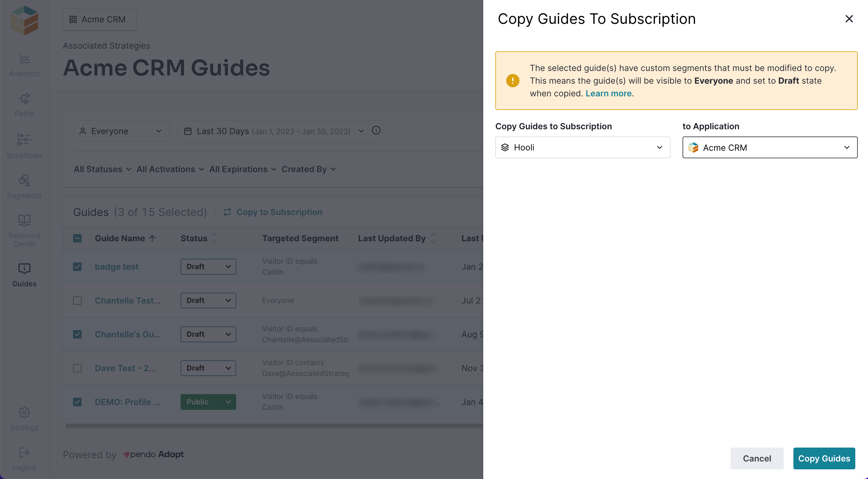The height and width of the screenshot is (479, 868).
Task: Open Segments in the sidebar
Action: (x=24, y=187)
